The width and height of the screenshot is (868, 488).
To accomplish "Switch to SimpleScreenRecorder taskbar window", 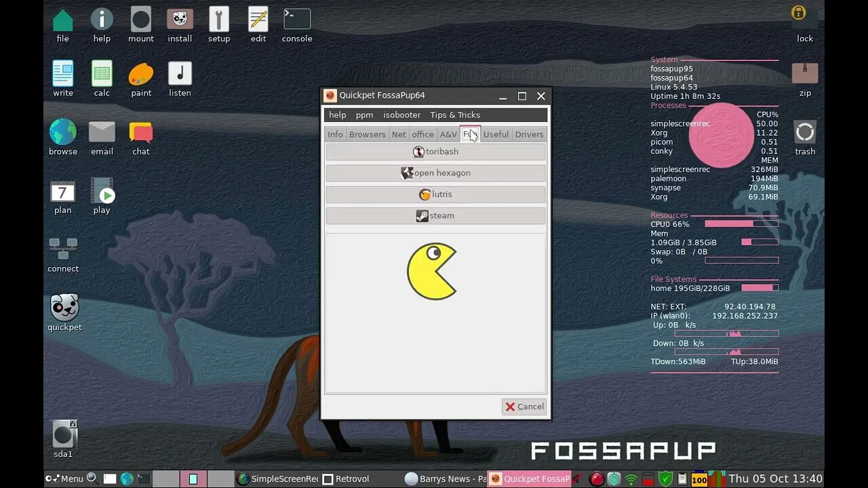I will pyautogui.click(x=277, y=479).
